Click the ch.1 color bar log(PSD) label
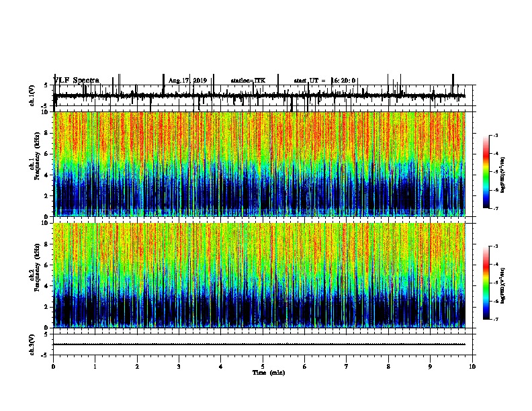The image size is (532, 411). 503,175
